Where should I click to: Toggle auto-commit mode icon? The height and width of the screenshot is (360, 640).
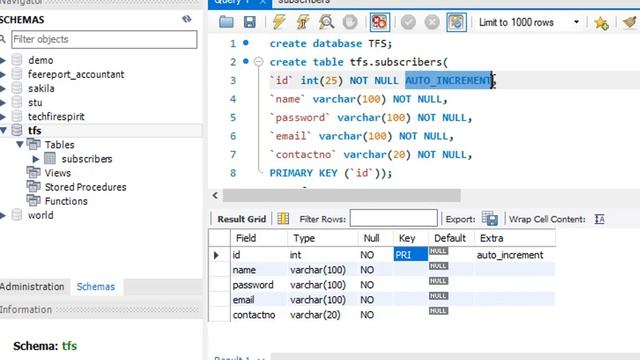456,22
